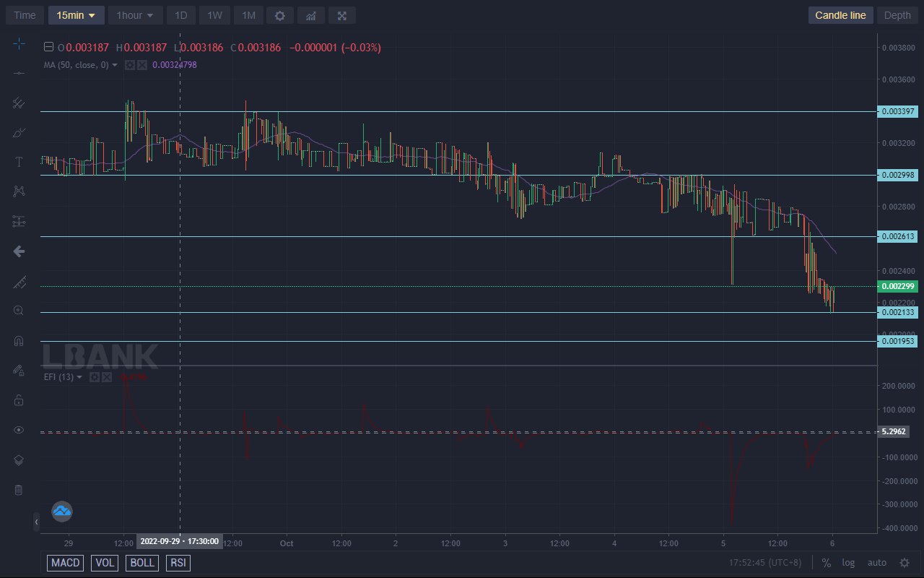Click the 0.001953 price line label

(x=897, y=341)
